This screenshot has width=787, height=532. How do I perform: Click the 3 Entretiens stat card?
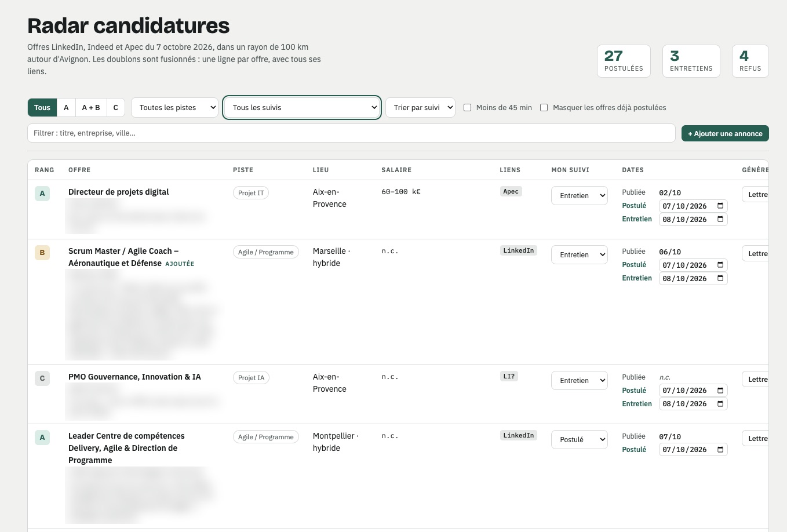[x=691, y=61]
